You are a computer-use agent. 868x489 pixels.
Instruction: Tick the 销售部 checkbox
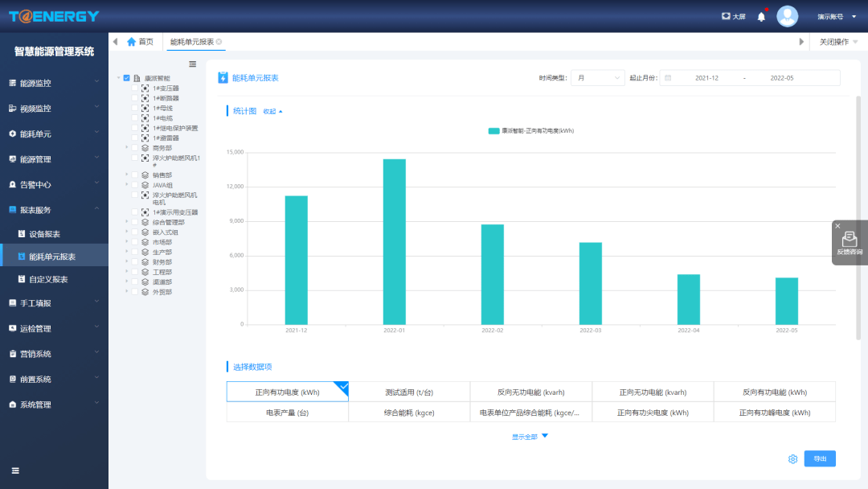[x=135, y=175]
